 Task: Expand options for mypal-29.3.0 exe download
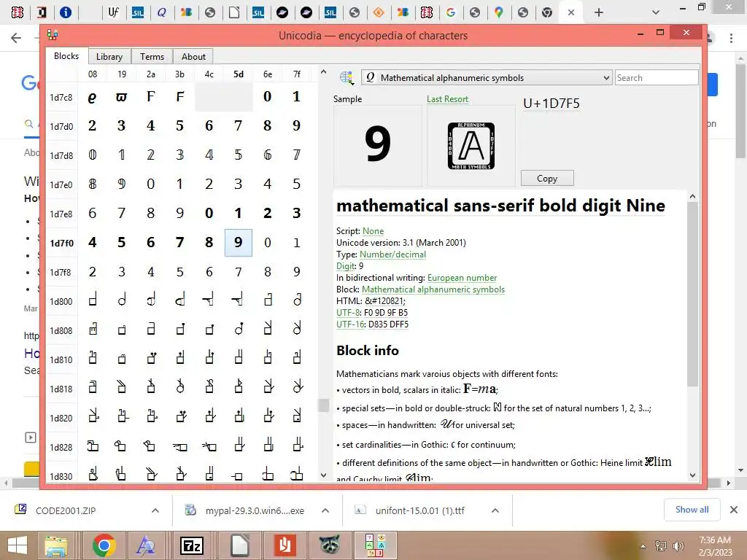coord(325,510)
